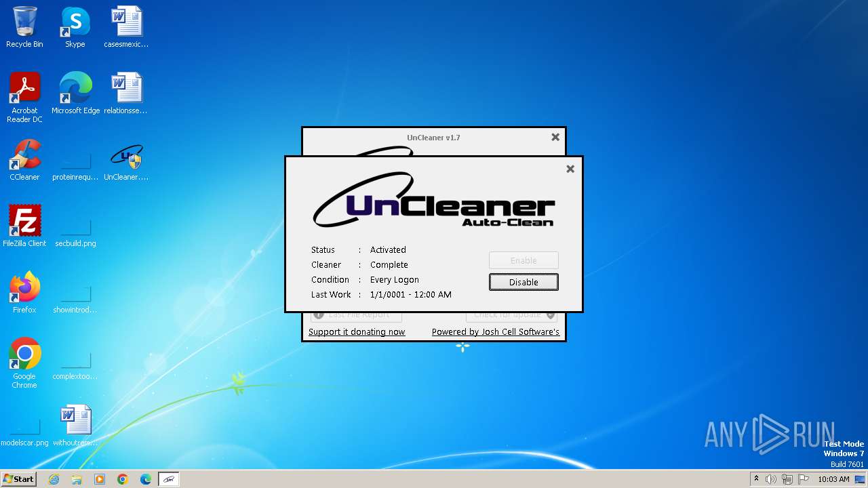868x488 pixels.
Task: Launch Internet Explorer from taskbar
Action: pos(54,479)
